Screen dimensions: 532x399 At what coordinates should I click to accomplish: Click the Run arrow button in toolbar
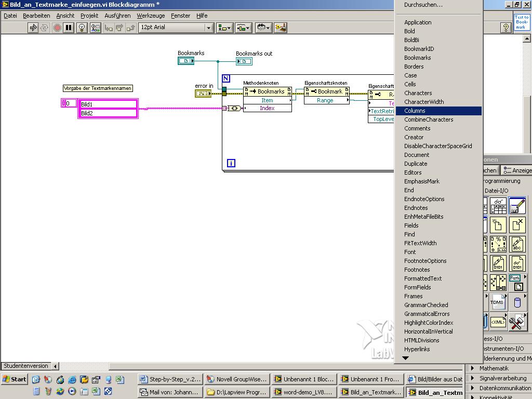[x=33, y=28]
